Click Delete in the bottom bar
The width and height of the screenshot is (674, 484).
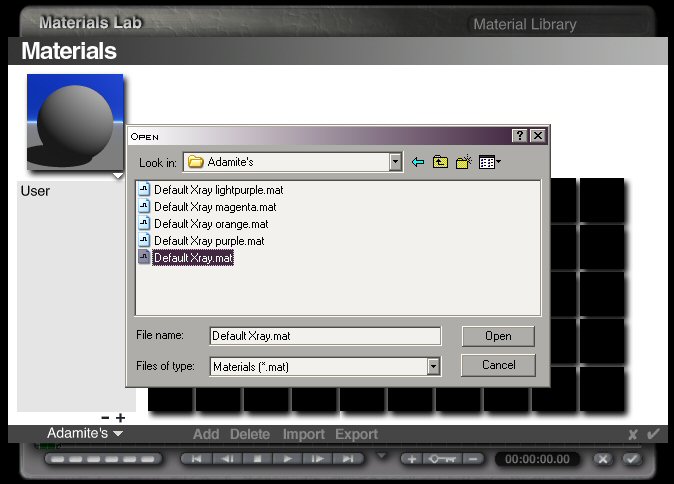250,434
